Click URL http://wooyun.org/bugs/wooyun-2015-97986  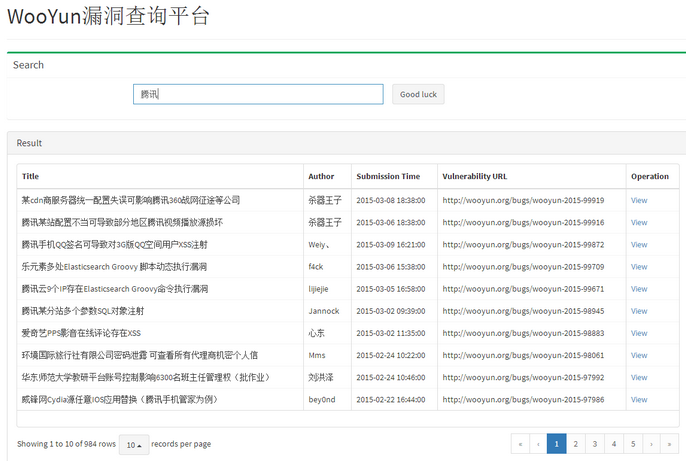(x=523, y=400)
